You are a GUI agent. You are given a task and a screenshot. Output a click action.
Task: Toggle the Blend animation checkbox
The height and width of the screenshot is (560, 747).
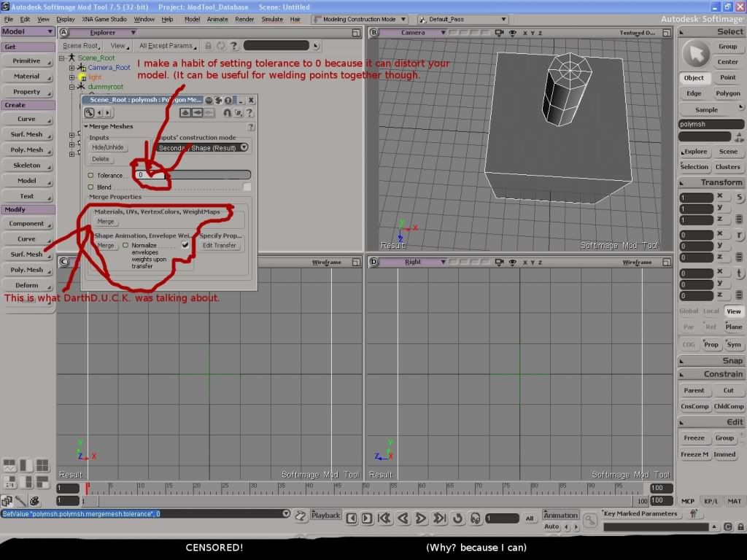(x=90, y=187)
